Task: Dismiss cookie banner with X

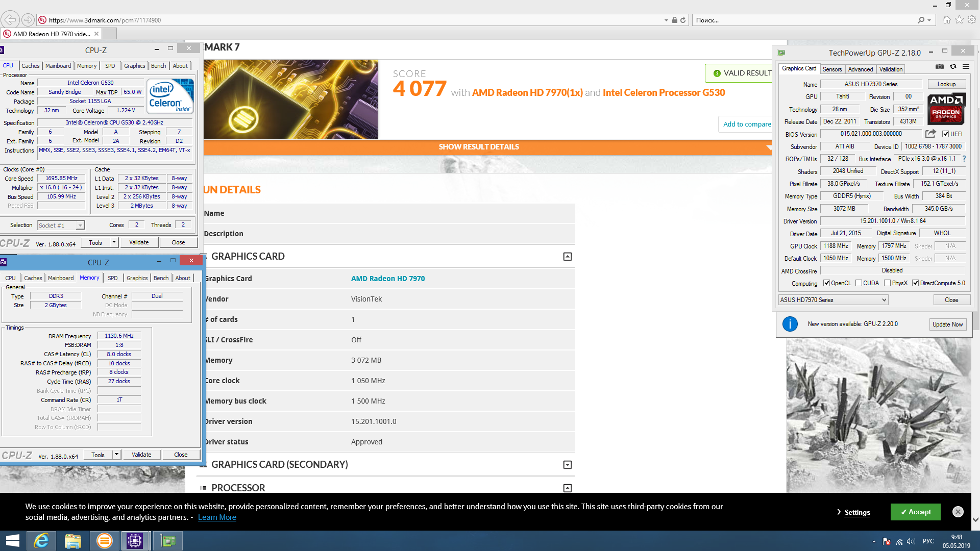Action: pos(958,512)
